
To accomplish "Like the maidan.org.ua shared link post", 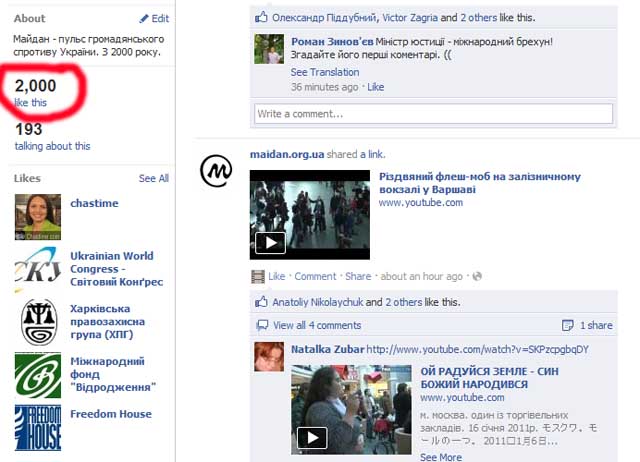I will (x=277, y=277).
